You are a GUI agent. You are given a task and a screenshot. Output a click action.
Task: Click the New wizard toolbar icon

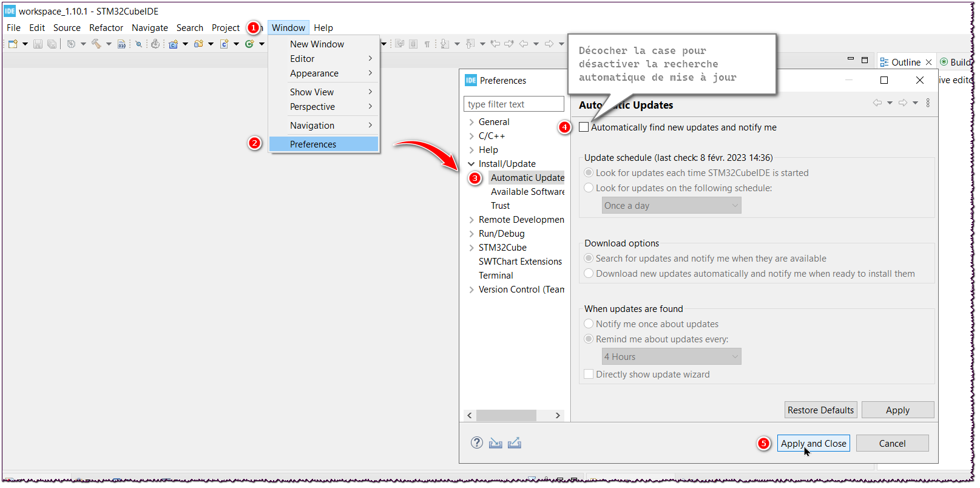point(13,44)
